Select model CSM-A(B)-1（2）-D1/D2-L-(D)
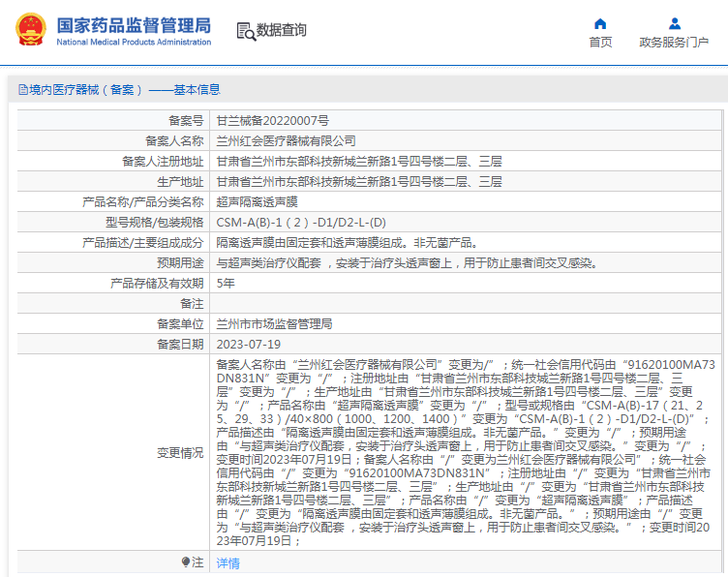The image size is (728, 577). point(301,223)
